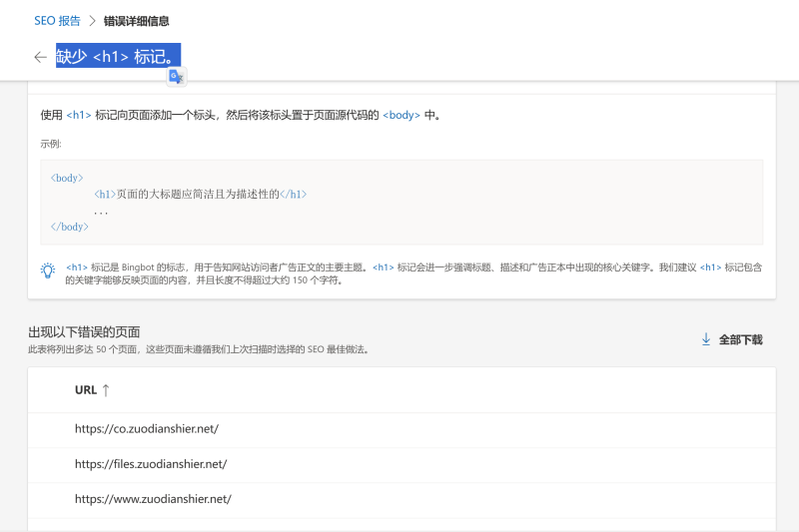Viewport: 799px width, 532px height.
Task: Click the URL column header
Action: 86,390
